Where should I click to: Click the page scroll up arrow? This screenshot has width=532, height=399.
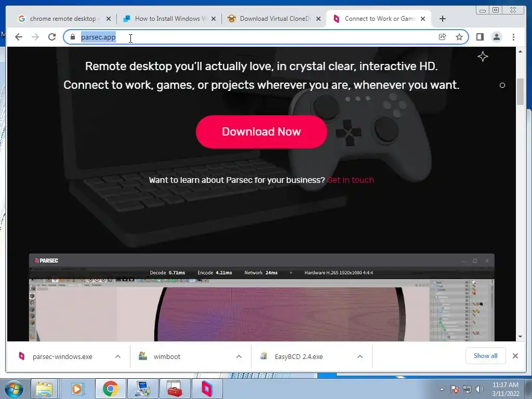point(520,51)
